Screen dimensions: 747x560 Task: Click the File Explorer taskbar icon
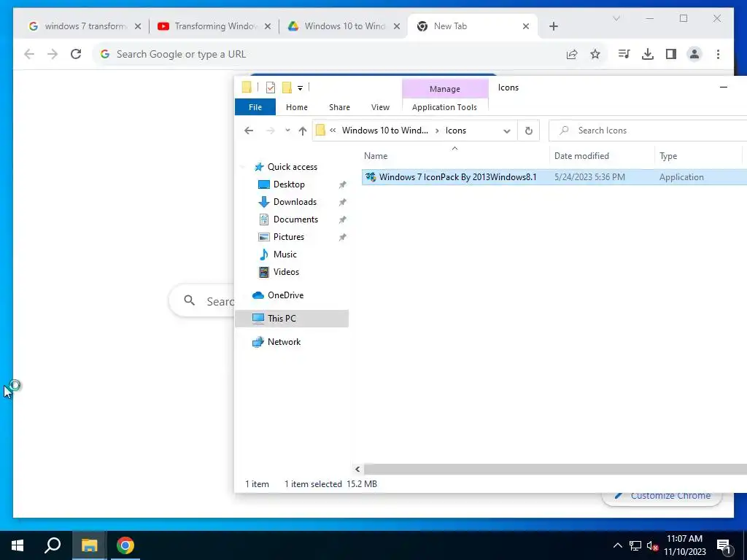[89, 545]
